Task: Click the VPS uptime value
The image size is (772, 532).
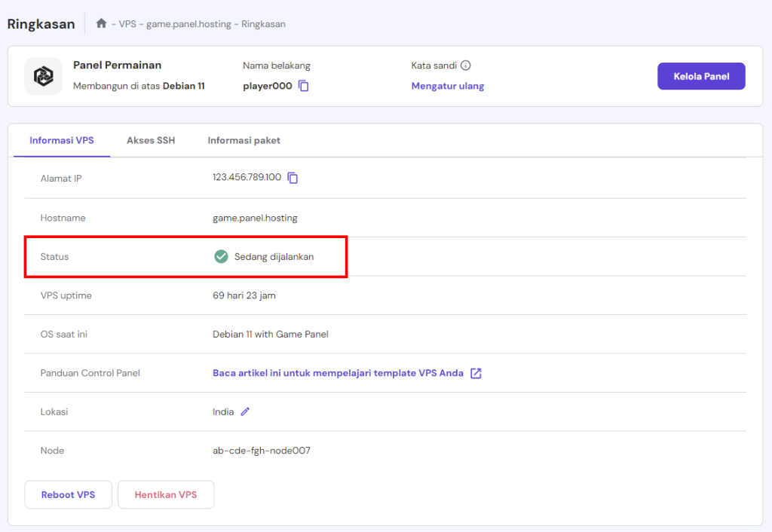Action: click(244, 295)
